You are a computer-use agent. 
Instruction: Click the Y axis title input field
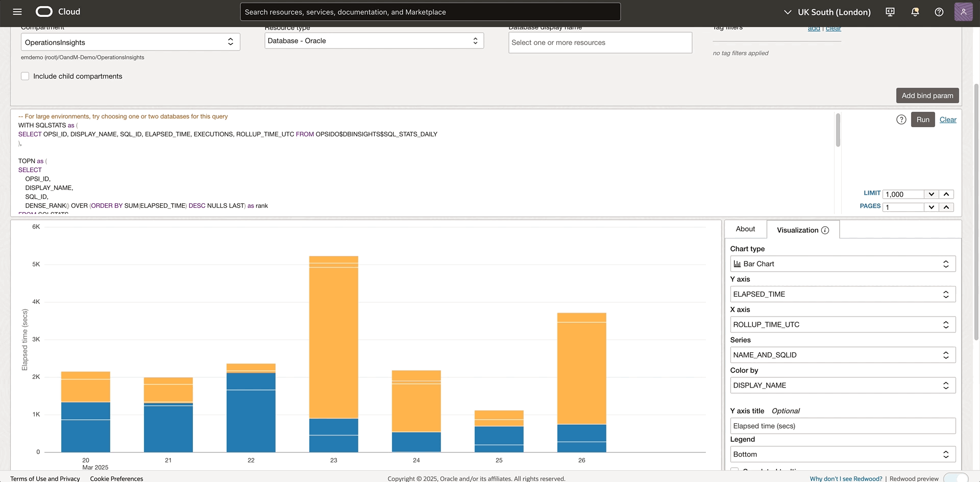coord(842,426)
